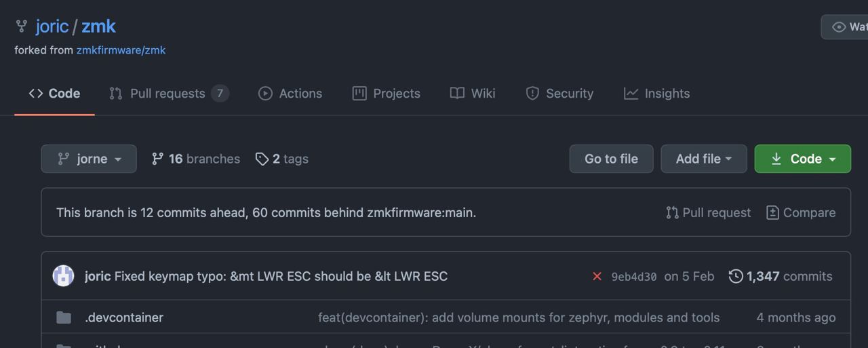This screenshot has height=348, width=868.
Task: Open the green Code download dropdown
Action: [x=803, y=159]
